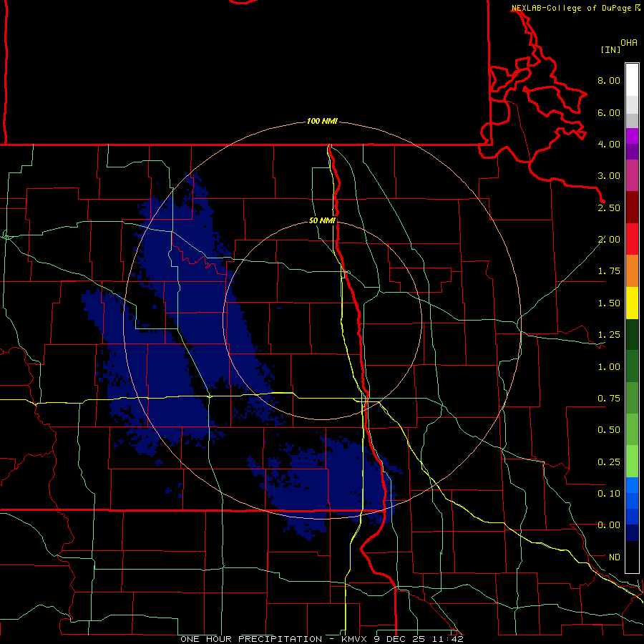Click the "11:42" timestamp
Image resolution: width=644 pixels, height=644 pixels.
point(447,639)
